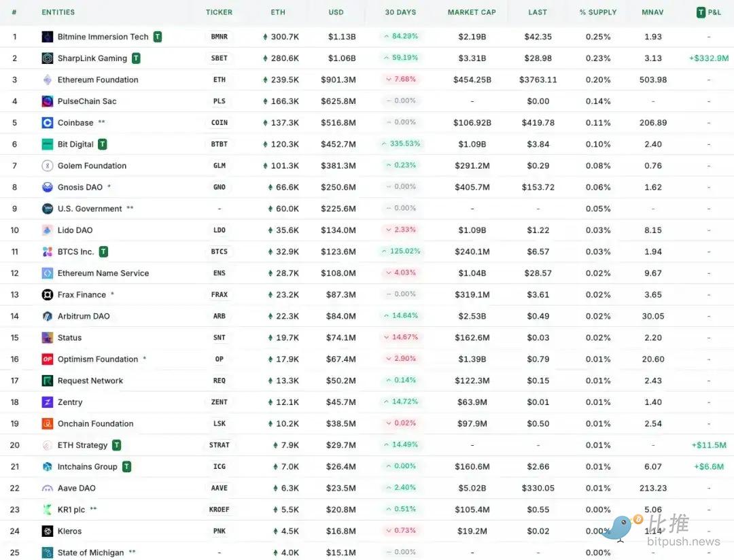Click the BTCS Inc. logo icon

point(48,252)
